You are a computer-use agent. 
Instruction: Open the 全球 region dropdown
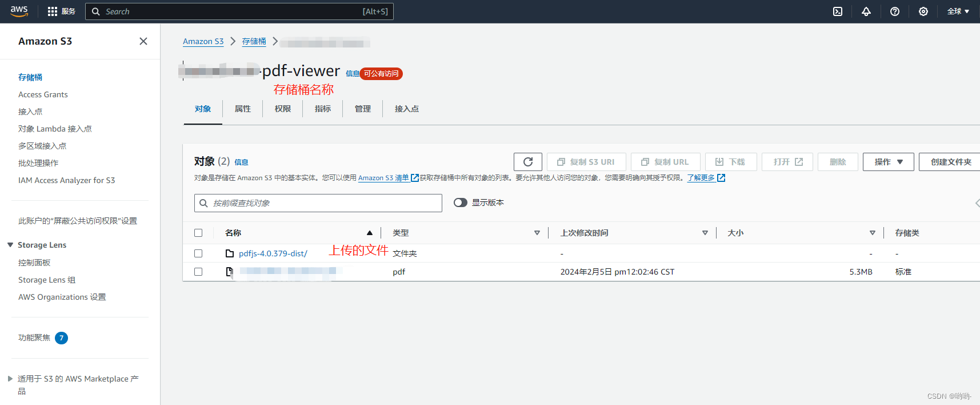coord(958,11)
